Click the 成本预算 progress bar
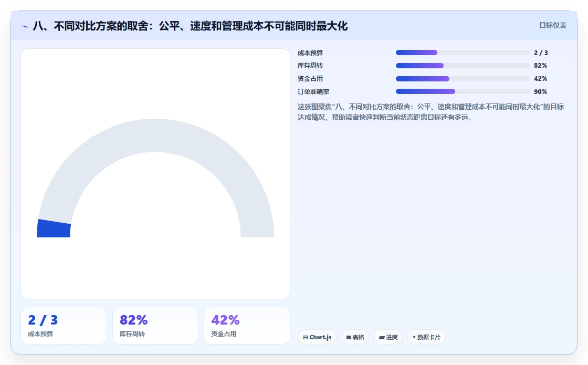Screen dimensions: 588x365 pos(463,53)
